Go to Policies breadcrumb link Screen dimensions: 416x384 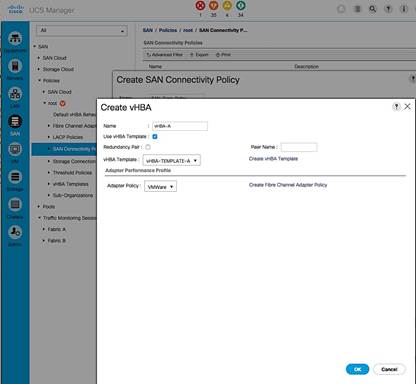[x=168, y=30]
